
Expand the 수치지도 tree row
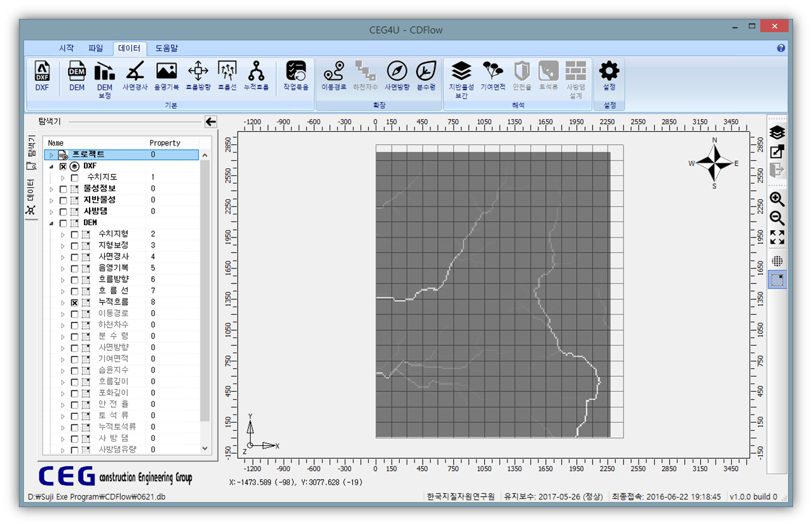click(62, 178)
